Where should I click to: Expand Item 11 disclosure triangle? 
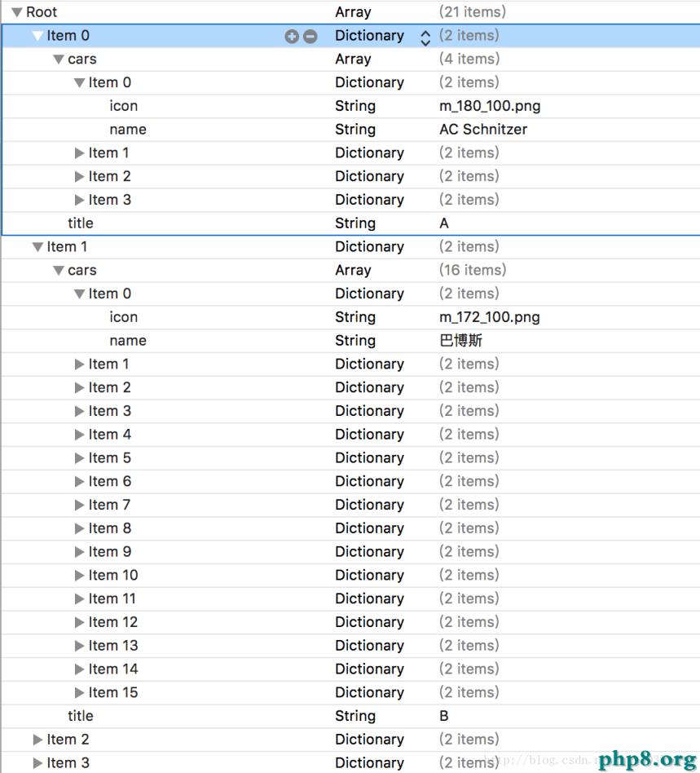click(x=79, y=599)
